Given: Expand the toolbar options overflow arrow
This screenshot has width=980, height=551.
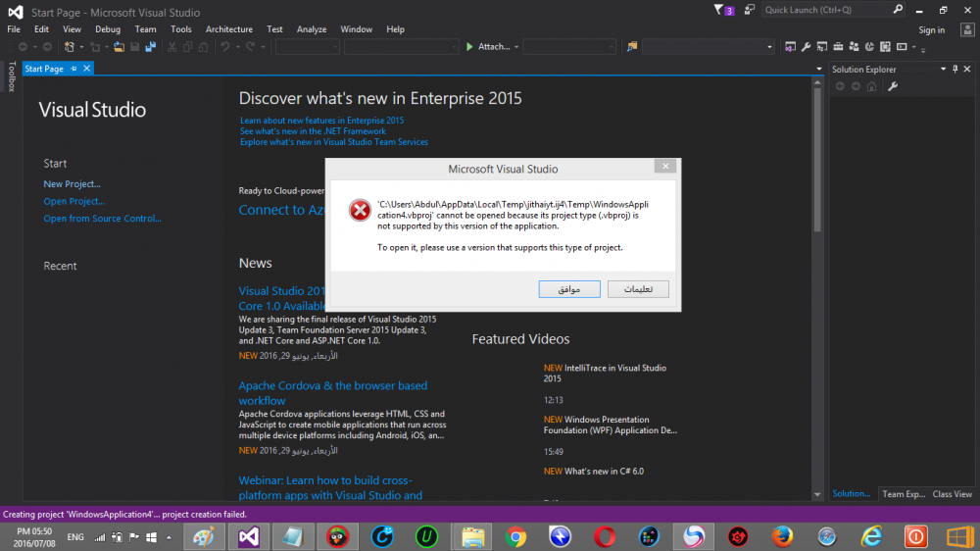Looking at the screenshot, I should pyautogui.click(x=923, y=49).
